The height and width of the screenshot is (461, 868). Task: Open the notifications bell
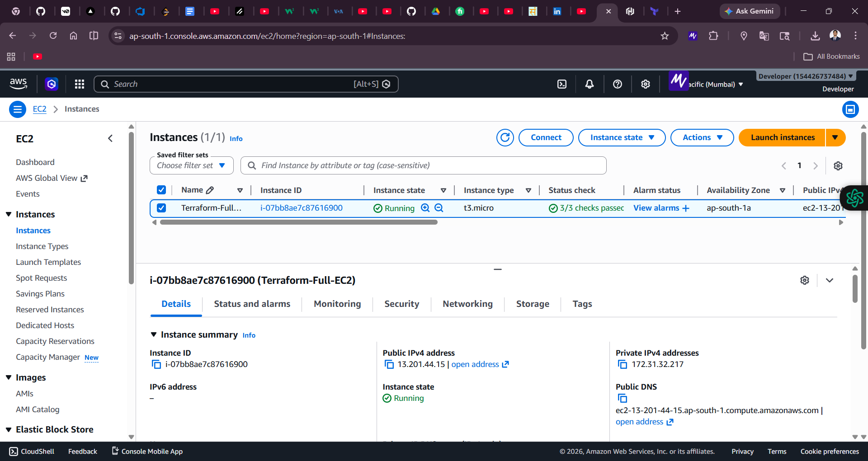pyautogui.click(x=590, y=84)
